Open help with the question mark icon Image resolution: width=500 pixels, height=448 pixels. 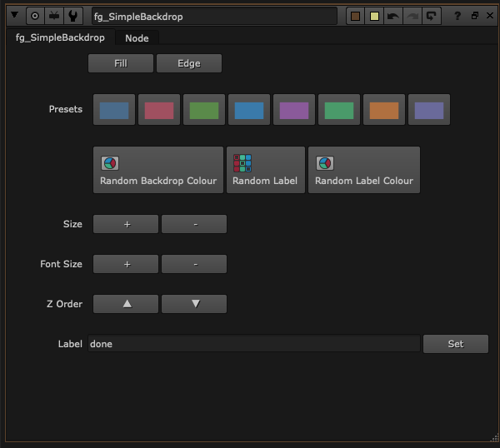[x=457, y=16]
